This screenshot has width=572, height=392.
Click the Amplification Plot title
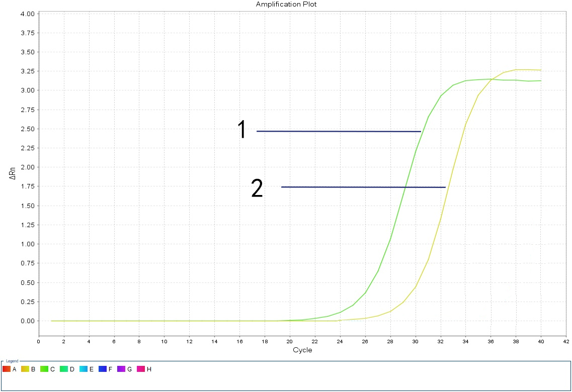coord(286,4)
